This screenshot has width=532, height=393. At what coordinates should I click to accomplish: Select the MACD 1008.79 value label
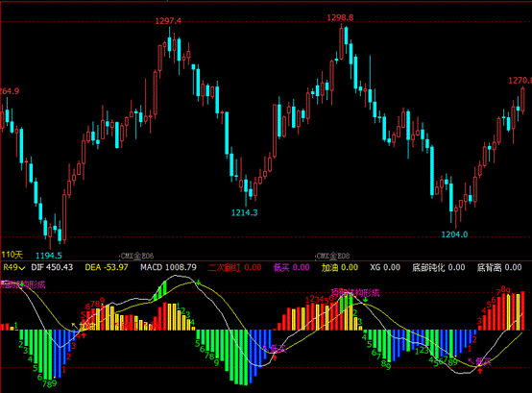[168, 267]
